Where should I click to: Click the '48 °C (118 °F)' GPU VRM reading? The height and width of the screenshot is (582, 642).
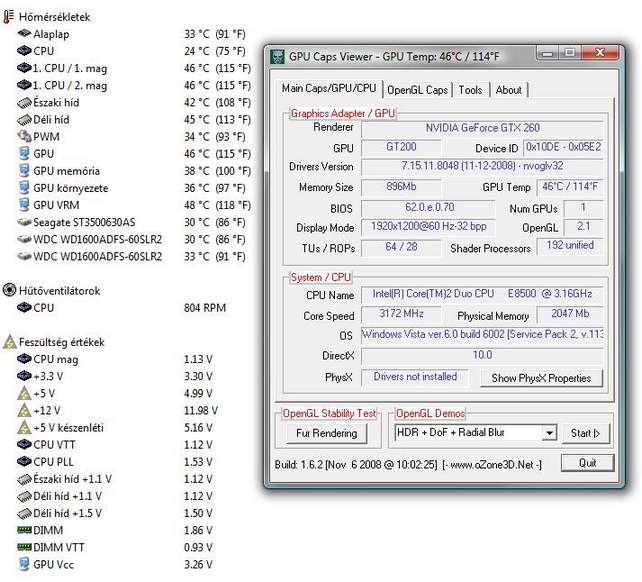tap(217, 205)
